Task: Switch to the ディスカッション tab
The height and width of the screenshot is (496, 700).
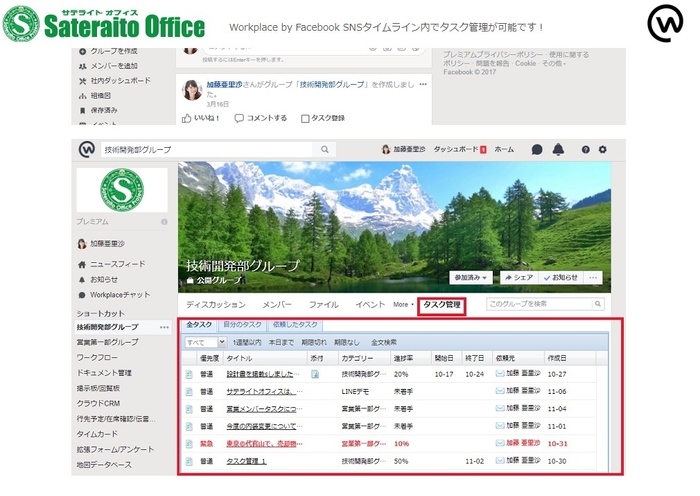Action: coord(216,304)
